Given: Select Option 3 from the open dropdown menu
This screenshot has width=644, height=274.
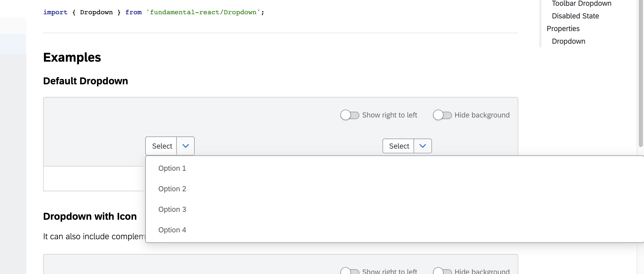Looking at the screenshot, I should click(172, 209).
